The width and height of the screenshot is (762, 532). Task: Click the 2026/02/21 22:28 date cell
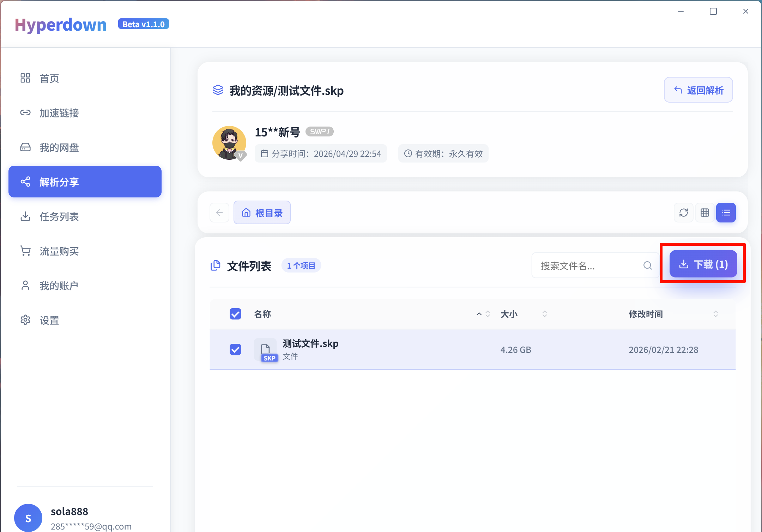click(663, 350)
